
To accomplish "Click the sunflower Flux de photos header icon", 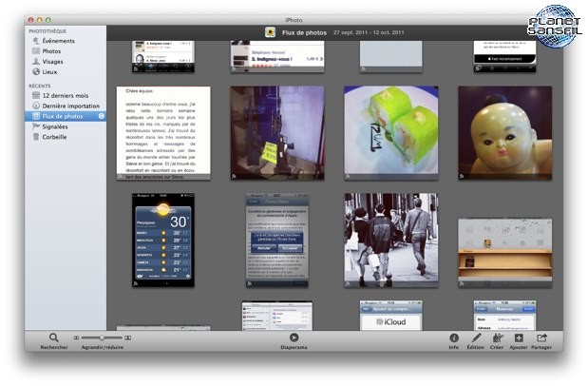I will coord(270,32).
